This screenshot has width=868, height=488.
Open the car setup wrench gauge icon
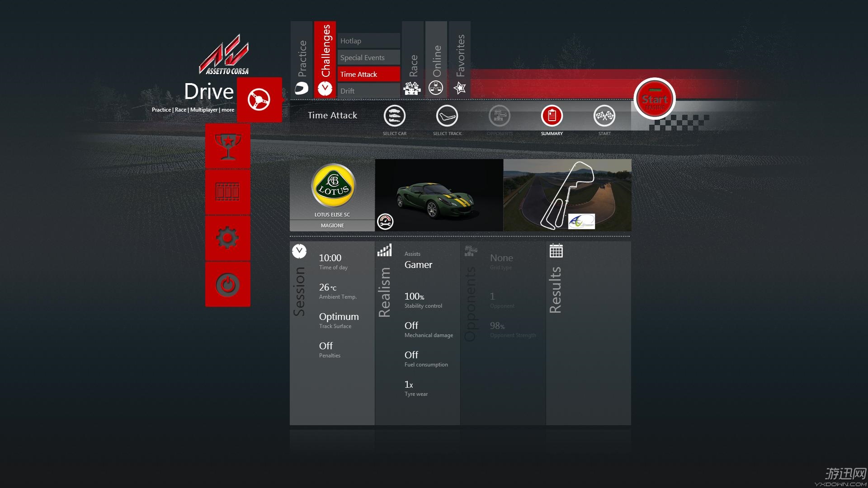point(385,221)
